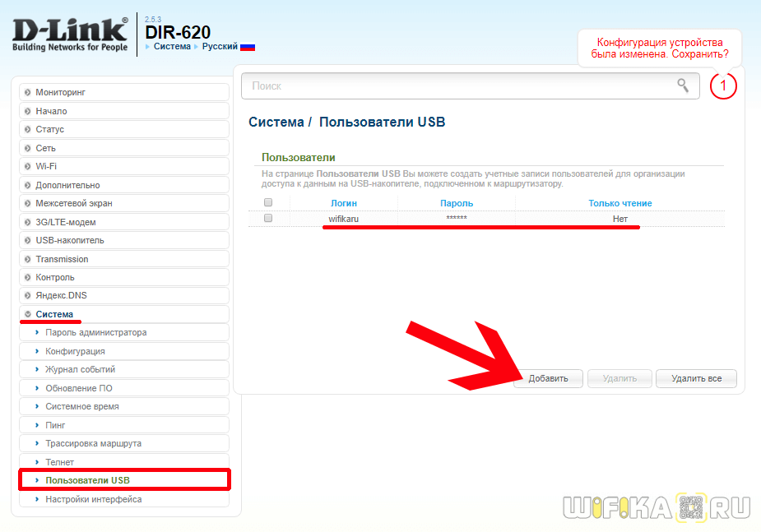This screenshot has height=532, width=761.
Task: Check the box for user wifikaru
Action: click(x=267, y=219)
